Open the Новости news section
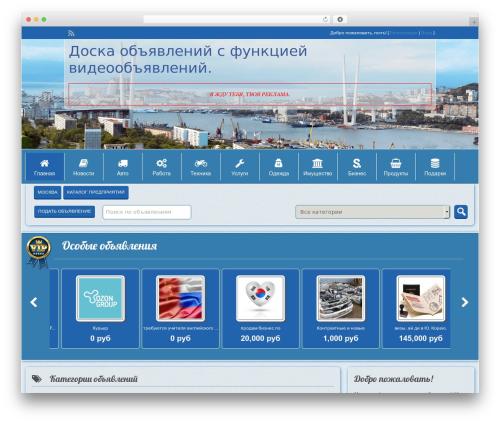This screenshot has height=423, width=500. [84, 167]
